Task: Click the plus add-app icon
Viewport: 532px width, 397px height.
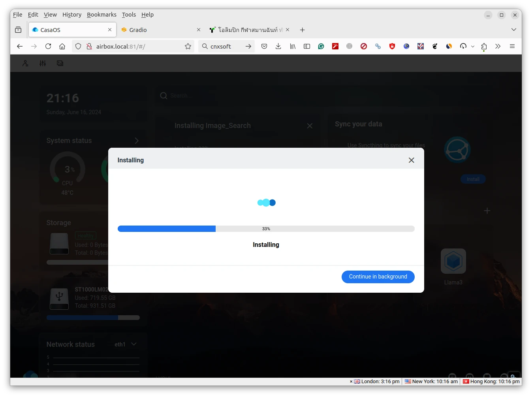Action: (x=487, y=211)
